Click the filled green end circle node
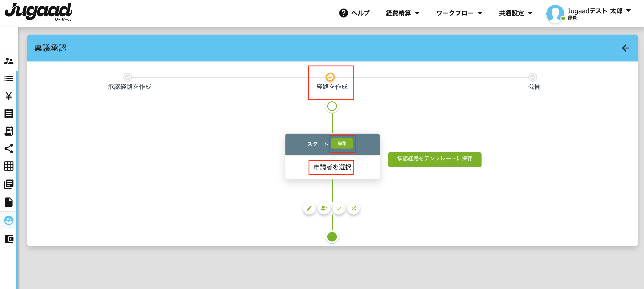The height and width of the screenshot is (289, 644). pyautogui.click(x=332, y=237)
